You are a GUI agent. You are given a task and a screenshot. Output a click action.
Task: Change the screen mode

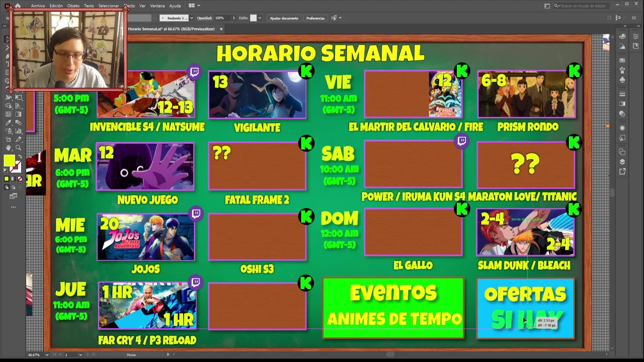(13, 196)
